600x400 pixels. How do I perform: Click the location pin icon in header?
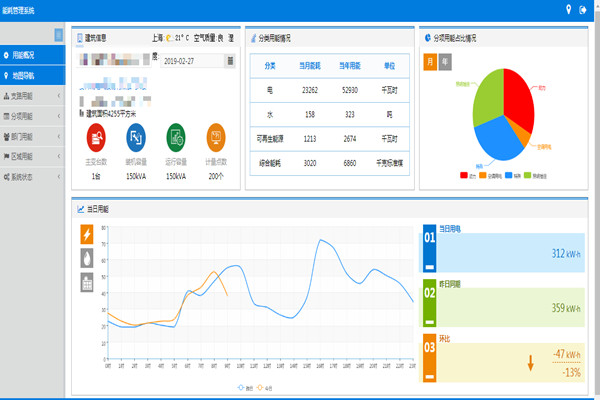[568, 10]
